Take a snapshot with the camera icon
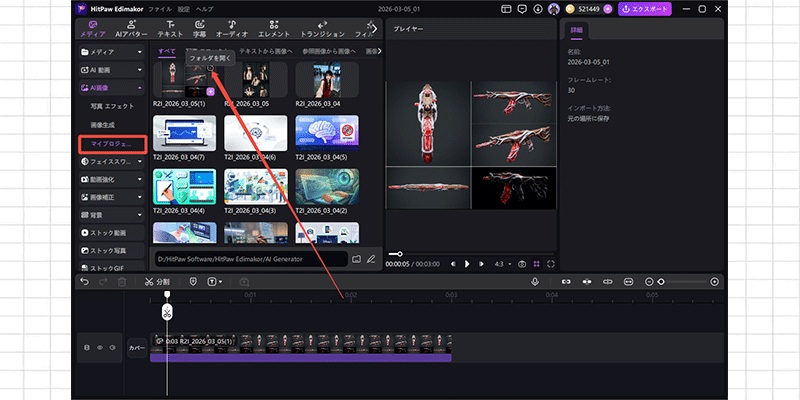This screenshot has width=800, height=400. click(521, 264)
